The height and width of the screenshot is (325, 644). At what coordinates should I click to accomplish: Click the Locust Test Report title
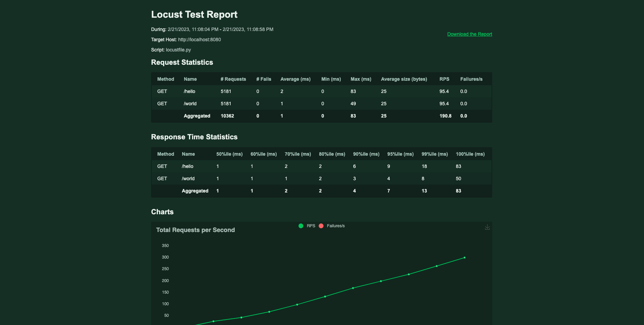194,14
